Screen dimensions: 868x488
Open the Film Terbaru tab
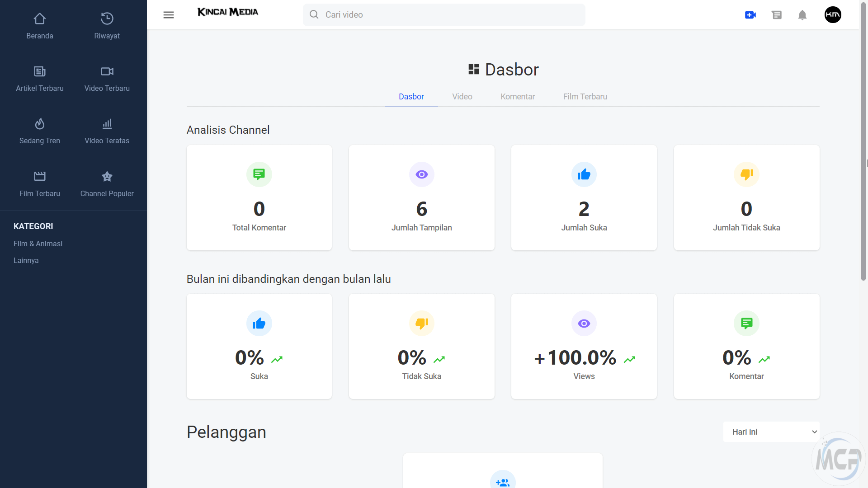[x=585, y=97]
